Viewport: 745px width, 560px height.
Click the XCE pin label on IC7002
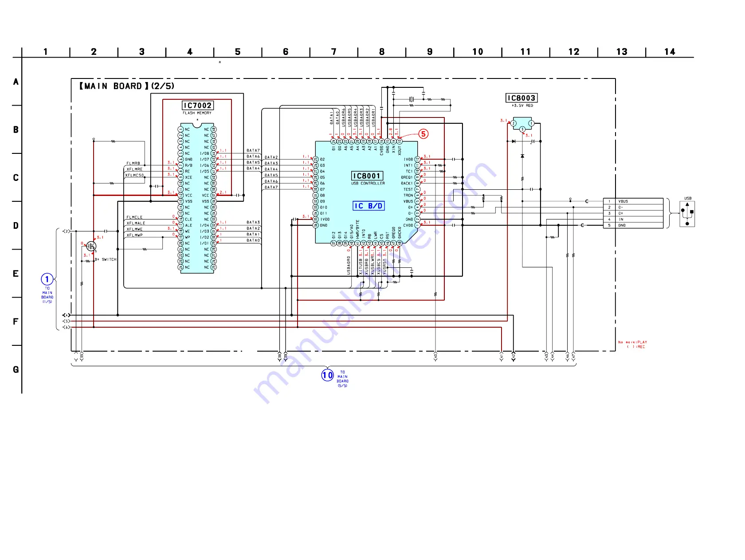(x=188, y=177)
